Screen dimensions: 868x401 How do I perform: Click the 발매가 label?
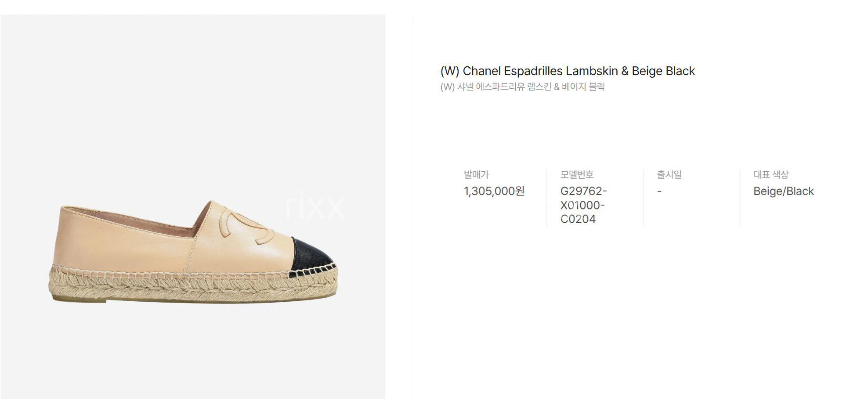[476, 174]
